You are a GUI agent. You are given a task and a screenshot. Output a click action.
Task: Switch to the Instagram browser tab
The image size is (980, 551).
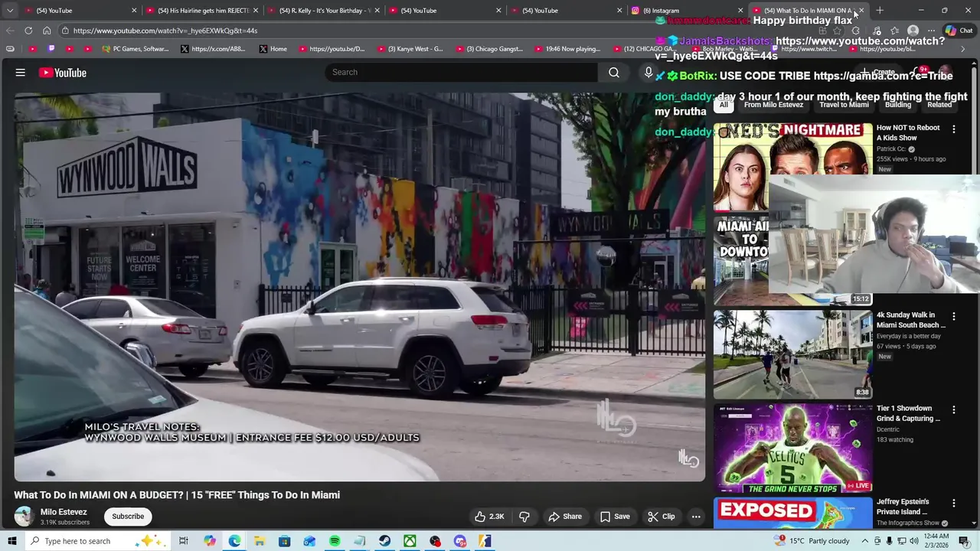point(685,11)
